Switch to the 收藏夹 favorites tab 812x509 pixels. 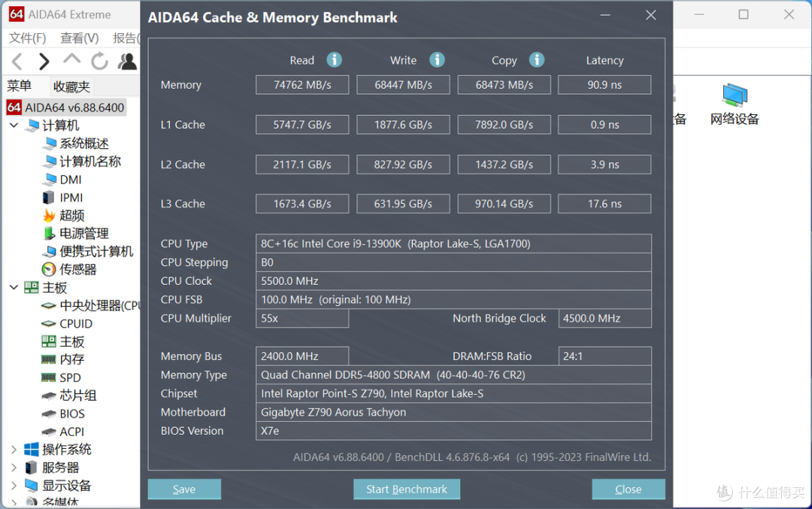71,86
